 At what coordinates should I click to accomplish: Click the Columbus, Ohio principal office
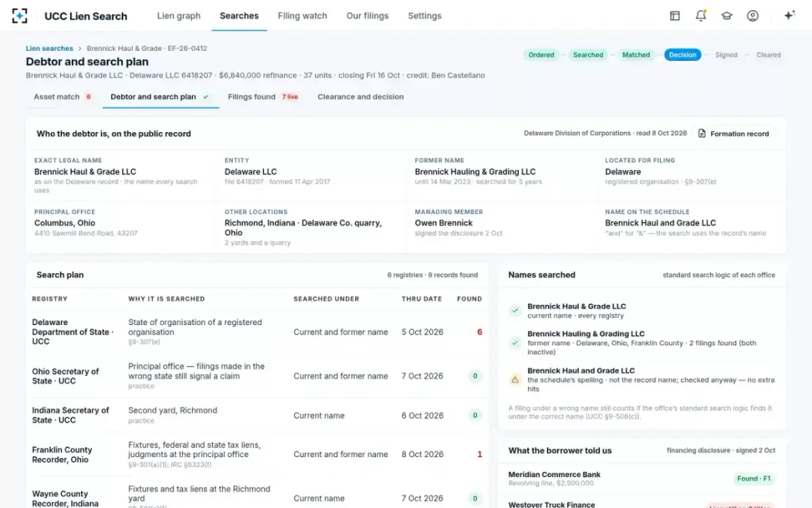[65, 223]
